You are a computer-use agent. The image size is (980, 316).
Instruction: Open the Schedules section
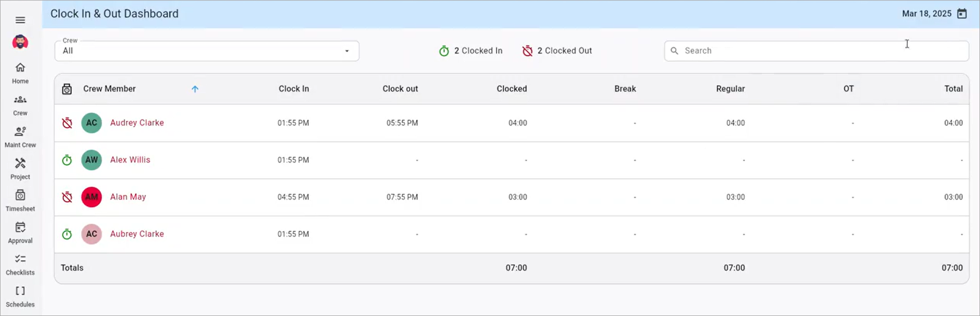coord(20,296)
